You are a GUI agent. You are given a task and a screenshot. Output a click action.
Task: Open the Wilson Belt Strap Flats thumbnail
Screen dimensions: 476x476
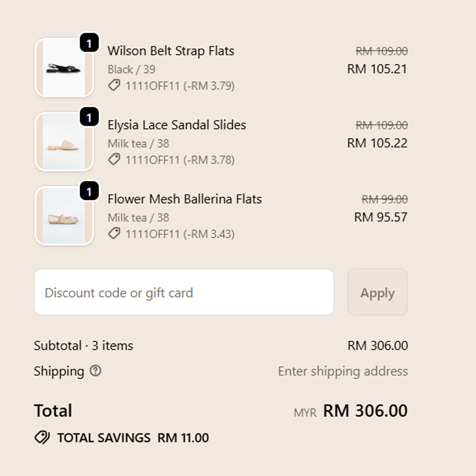[x=63, y=68]
